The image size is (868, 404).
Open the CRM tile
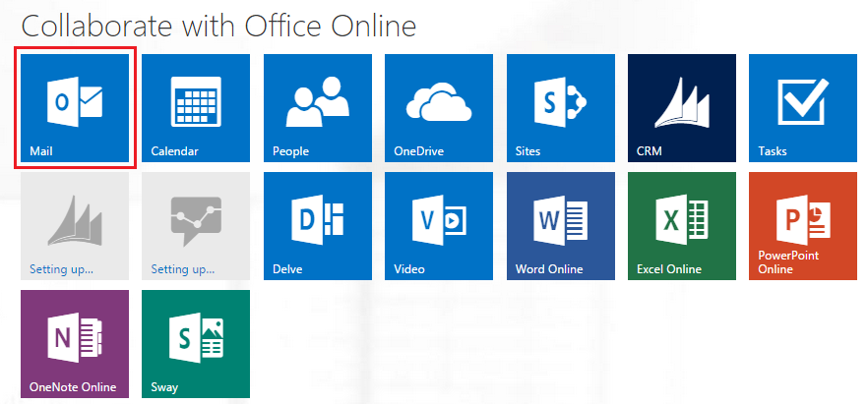pos(682,108)
